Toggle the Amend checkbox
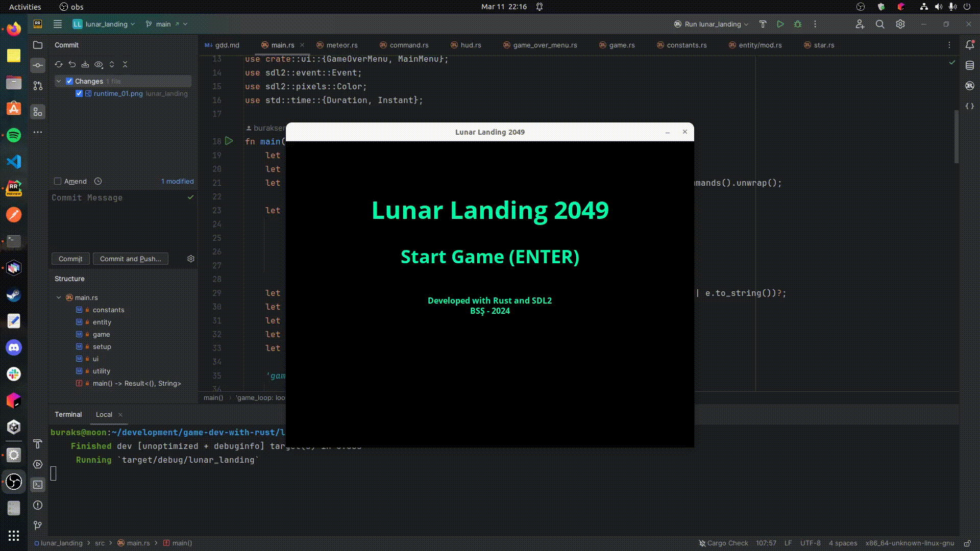Viewport: 980px width, 551px height. [58, 181]
